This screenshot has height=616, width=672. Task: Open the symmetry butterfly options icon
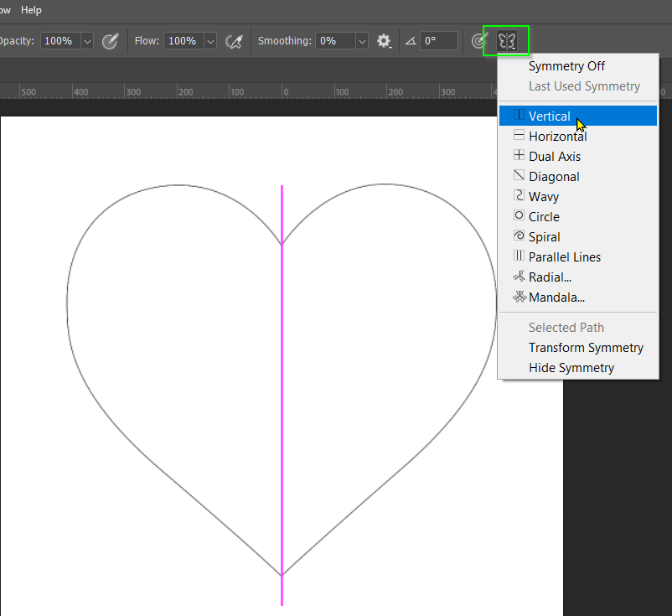coord(506,40)
